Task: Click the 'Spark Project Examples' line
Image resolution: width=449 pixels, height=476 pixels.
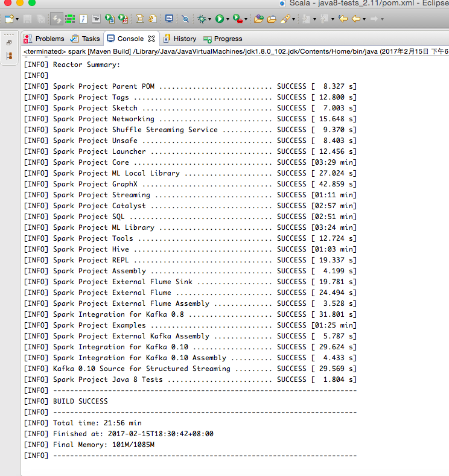Action: 189,325
